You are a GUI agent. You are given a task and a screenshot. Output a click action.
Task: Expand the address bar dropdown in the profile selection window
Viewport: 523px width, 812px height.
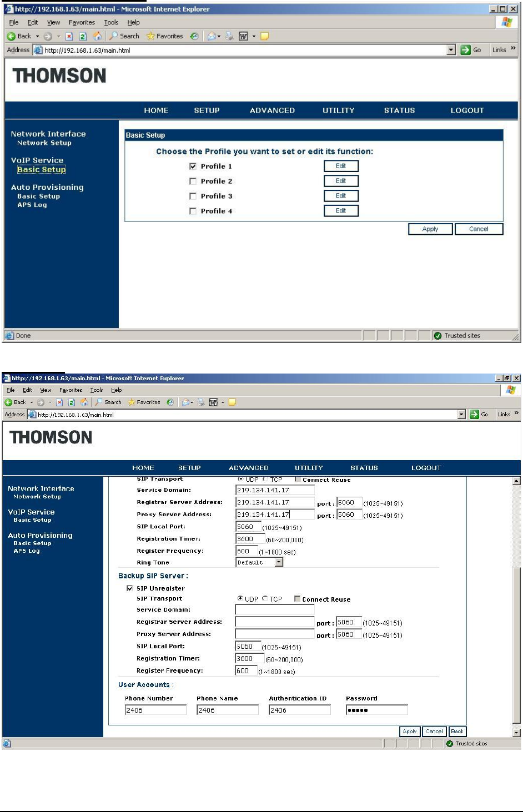click(451, 50)
